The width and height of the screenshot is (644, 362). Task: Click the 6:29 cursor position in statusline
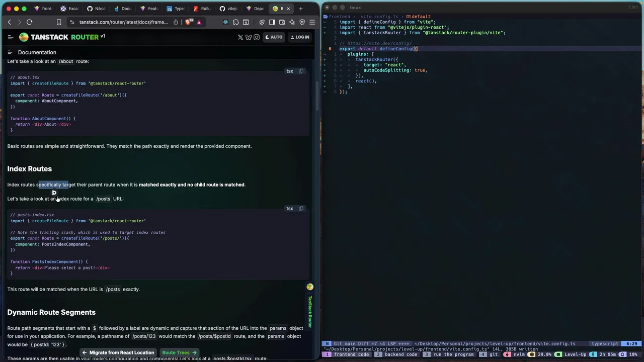632,344
